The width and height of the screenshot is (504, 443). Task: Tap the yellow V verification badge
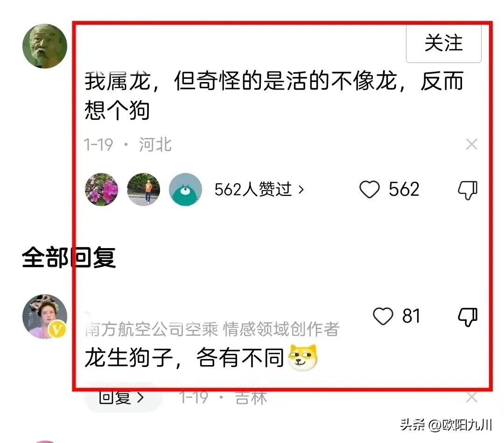(57, 329)
